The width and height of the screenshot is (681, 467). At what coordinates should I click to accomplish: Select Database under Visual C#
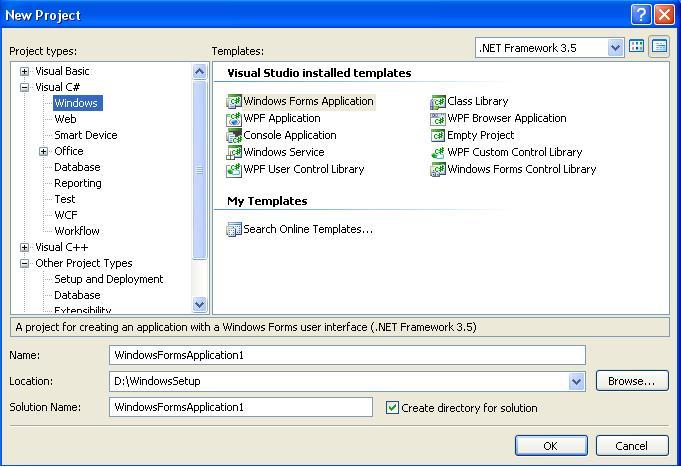pyautogui.click(x=77, y=167)
